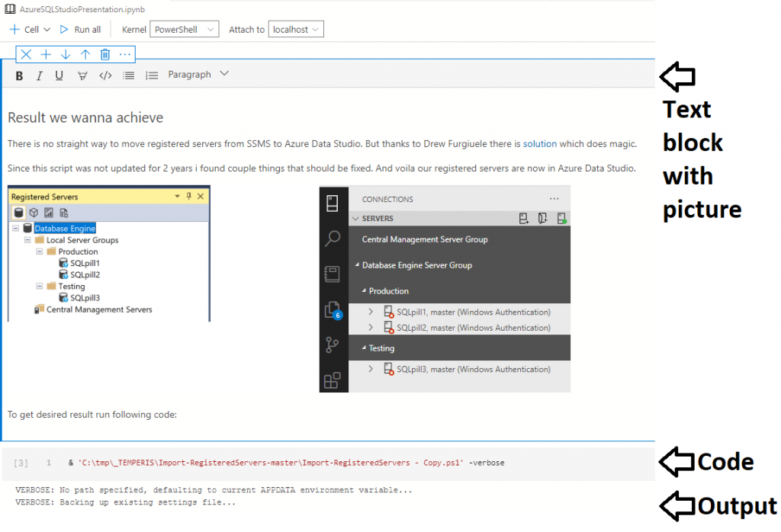Expand SQLpill1, master connection
This screenshot has width=781, height=532.
click(371, 312)
